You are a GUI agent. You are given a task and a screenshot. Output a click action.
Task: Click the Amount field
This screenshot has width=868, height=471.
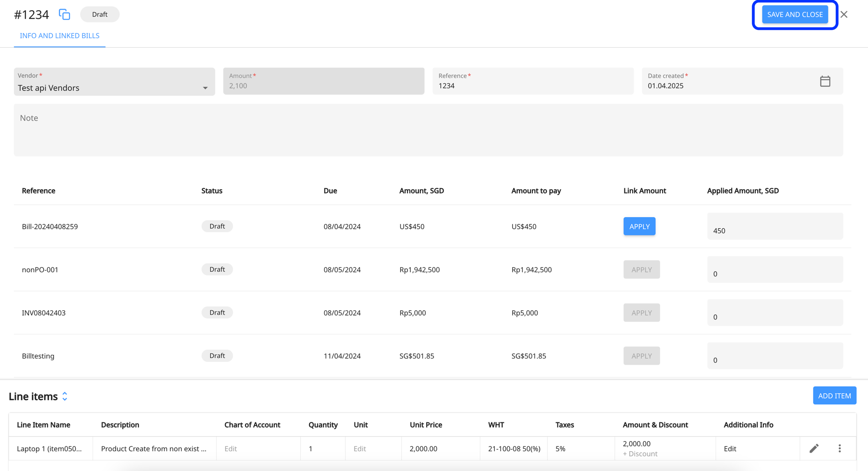[x=324, y=81]
